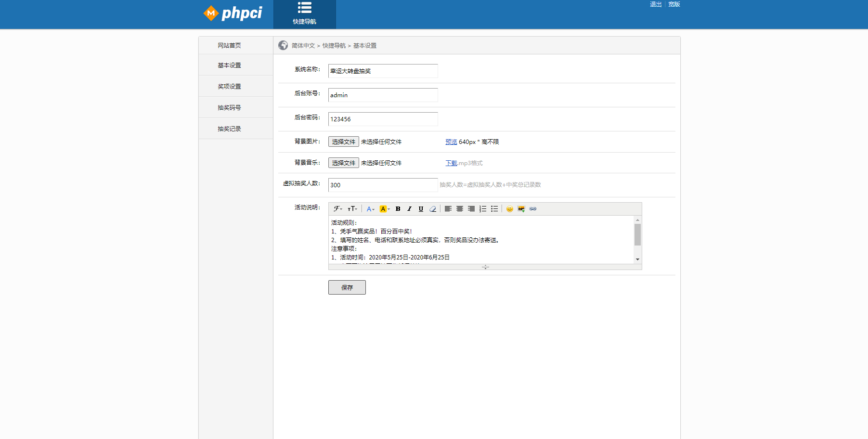Open the font size dropdown in editor
Image resolution: width=868 pixels, height=439 pixels.
352,209
